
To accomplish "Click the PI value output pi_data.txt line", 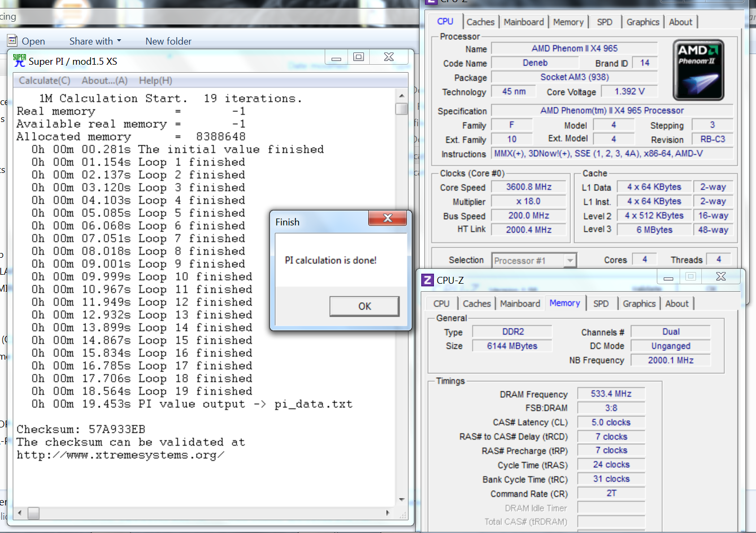I will (192, 404).
